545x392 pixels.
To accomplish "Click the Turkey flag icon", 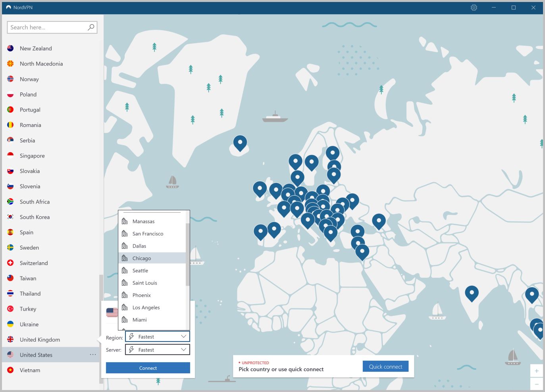I will pyautogui.click(x=10, y=309).
